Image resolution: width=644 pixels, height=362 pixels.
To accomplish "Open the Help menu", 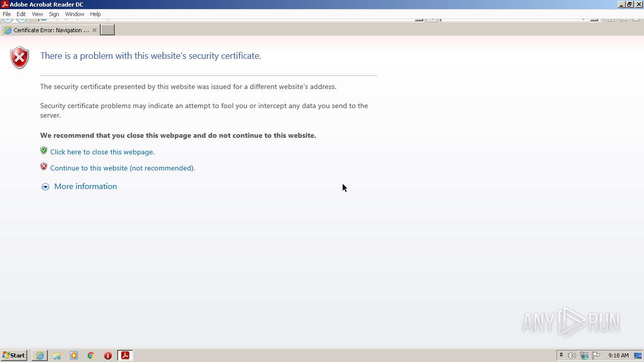I will 95,14.
